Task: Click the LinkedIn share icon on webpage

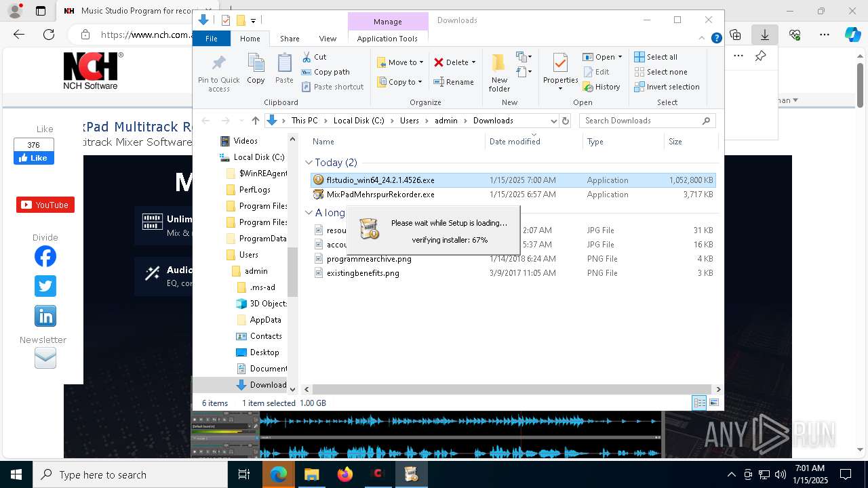Action: (x=45, y=316)
